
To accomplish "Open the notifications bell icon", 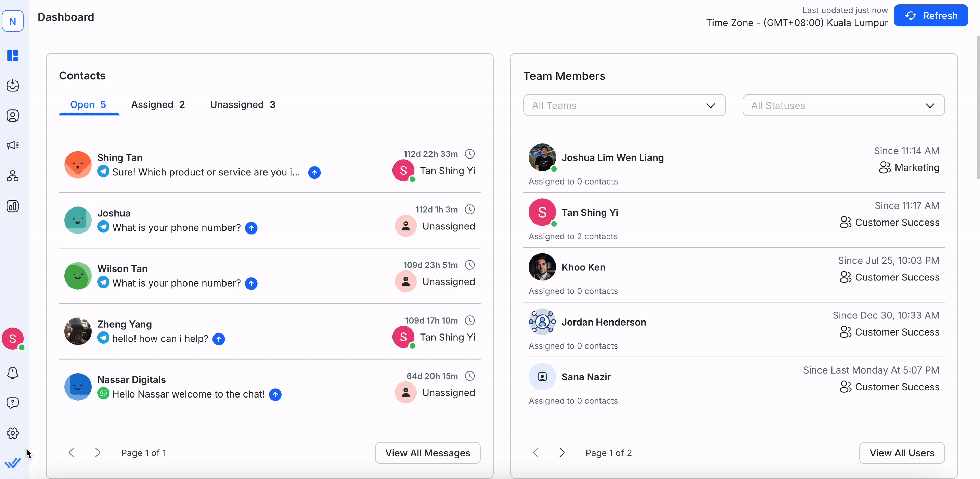I will pyautogui.click(x=13, y=373).
